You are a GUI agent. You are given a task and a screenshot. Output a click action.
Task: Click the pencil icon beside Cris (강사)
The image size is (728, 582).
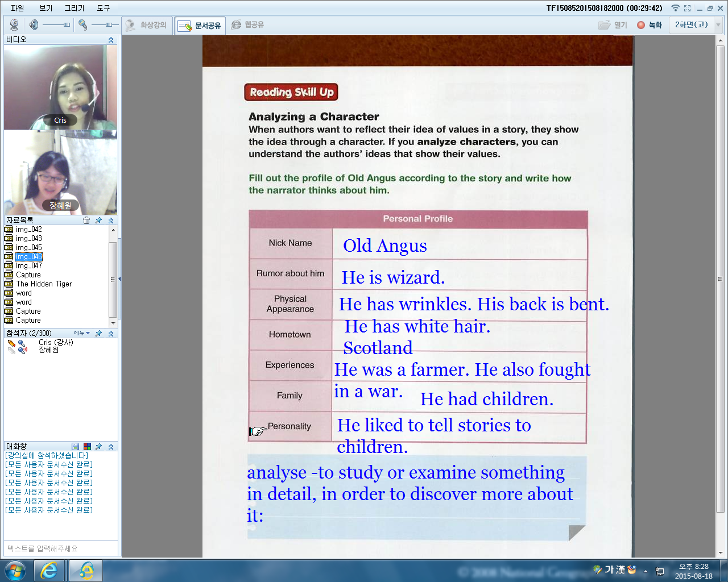[x=11, y=343]
